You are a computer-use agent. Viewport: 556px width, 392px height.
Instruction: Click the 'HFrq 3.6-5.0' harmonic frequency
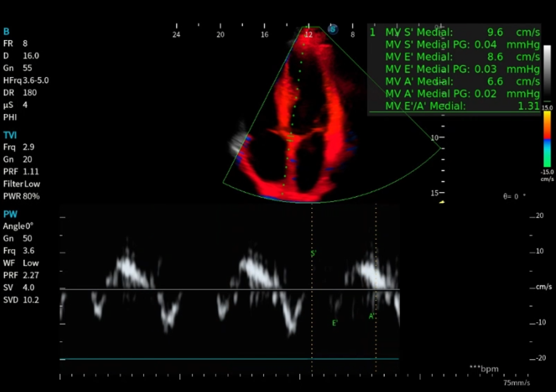pos(26,80)
